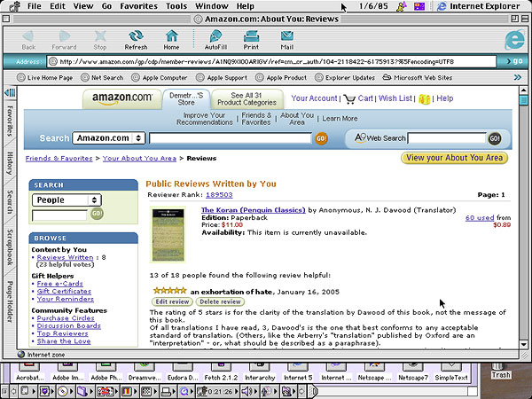The height and width of the screenshot is (399, 532).
Task: Click the Edit review button
Action: point(172,301)
